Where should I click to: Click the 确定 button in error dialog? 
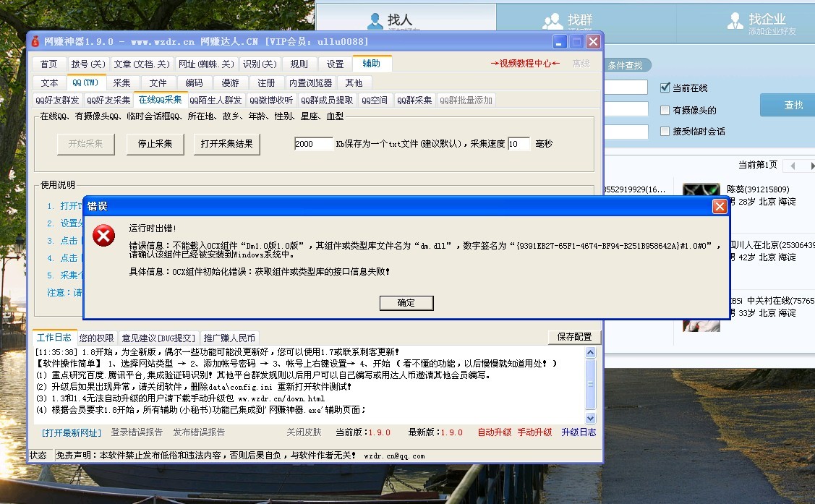point(406,303)
